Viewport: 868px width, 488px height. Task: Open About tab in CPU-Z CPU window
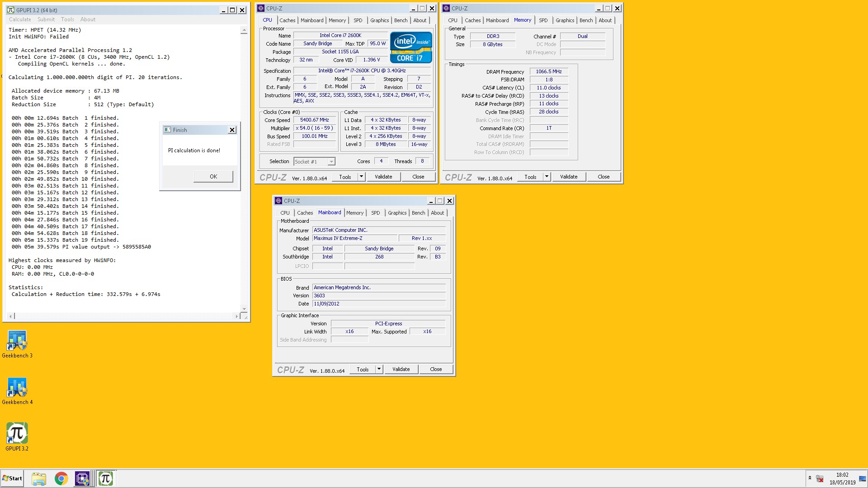click(x=420, y=20)
